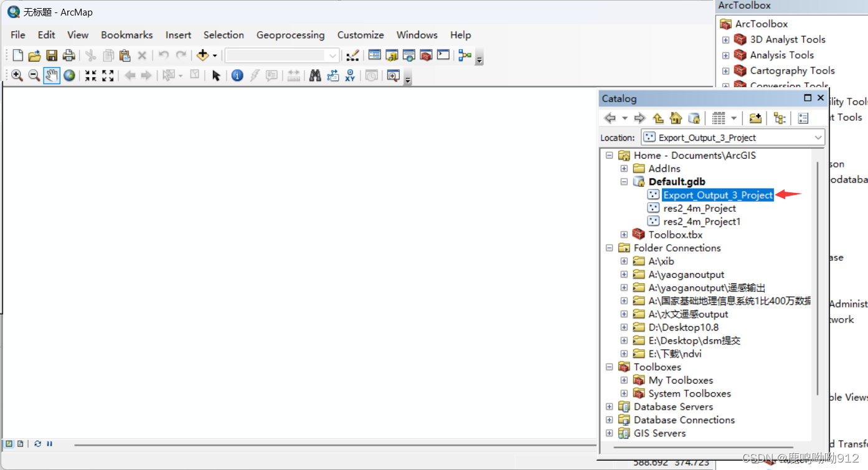Open Find with binoculars icon
The height and width of the screenshot is (470, 868).
pos(315,75)
